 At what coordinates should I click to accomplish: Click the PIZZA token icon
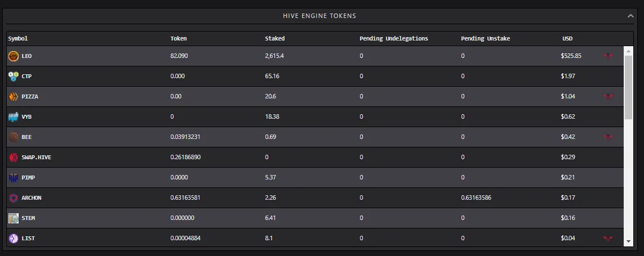click(14, 96)
